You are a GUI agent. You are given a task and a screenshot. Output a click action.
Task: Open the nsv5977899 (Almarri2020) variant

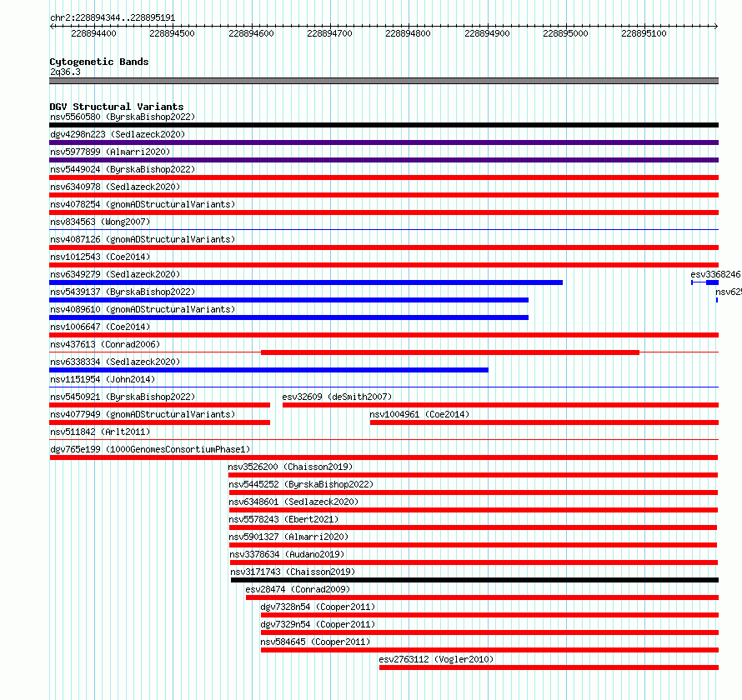pos(110,152)
